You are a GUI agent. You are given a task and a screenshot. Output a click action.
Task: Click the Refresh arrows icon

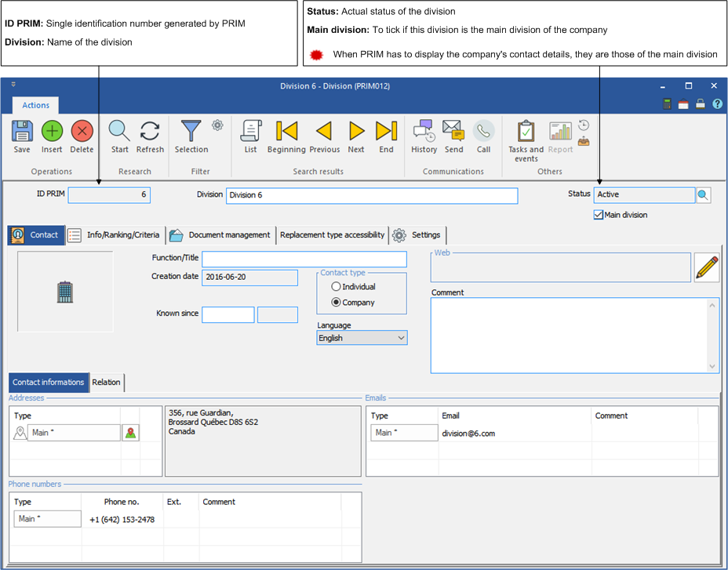tap(150, 132)
